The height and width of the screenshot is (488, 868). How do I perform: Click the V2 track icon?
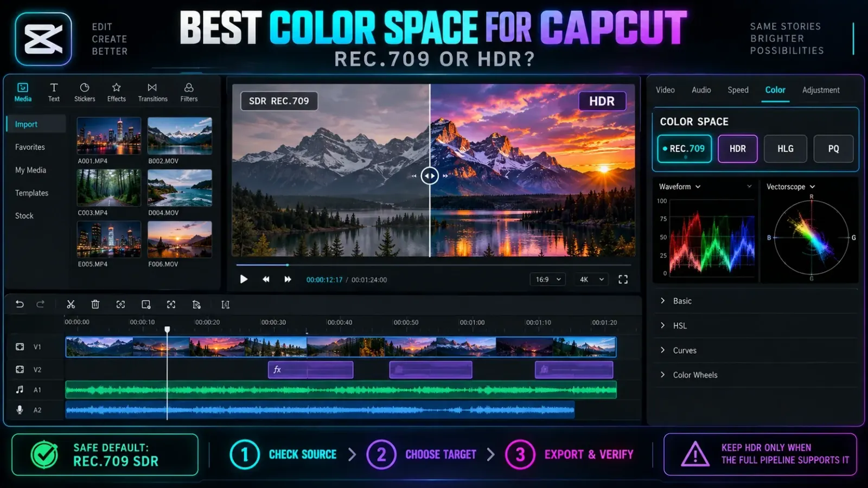tap(20, 369)
